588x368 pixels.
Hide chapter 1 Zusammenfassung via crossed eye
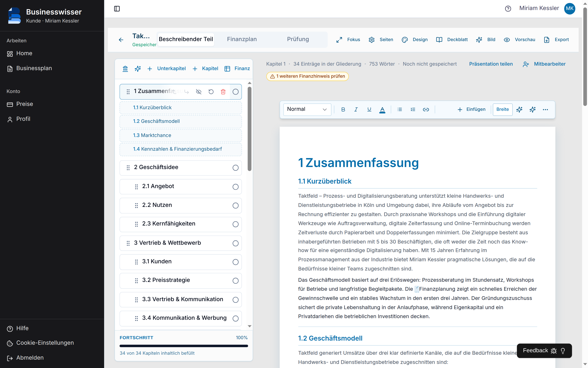point(199,92)
